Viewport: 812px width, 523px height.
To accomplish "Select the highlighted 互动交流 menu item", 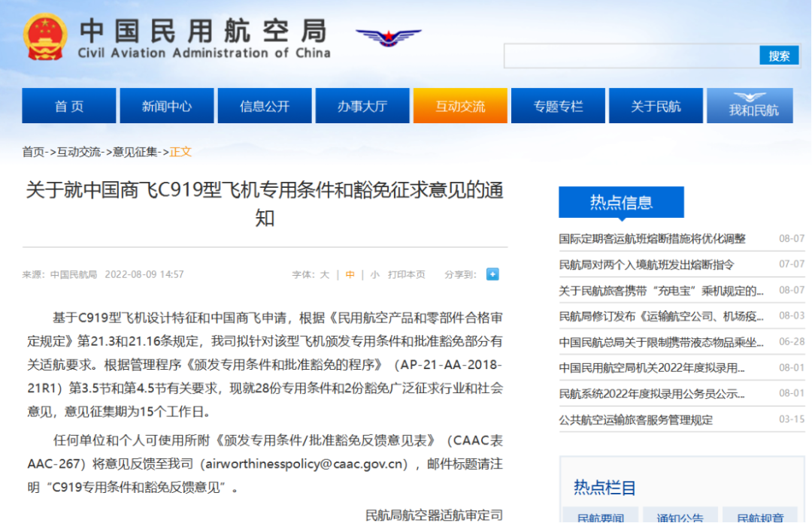I will click(x=460, y=105).
